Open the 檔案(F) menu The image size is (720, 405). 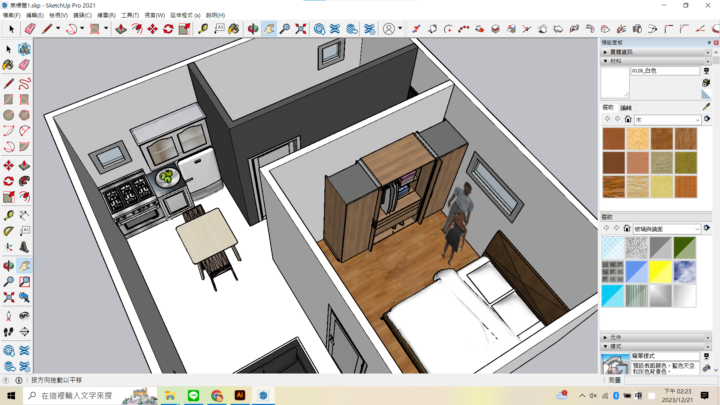tap(11, 16)
